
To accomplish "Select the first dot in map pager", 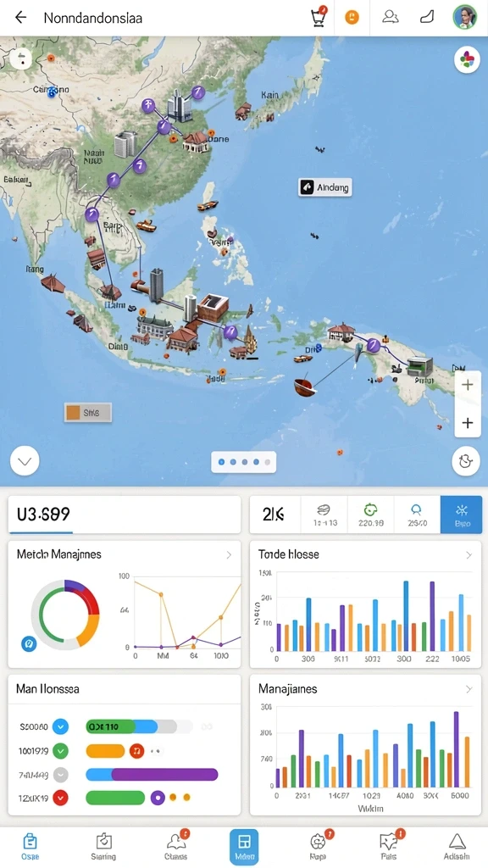I will tap(222, 462).
